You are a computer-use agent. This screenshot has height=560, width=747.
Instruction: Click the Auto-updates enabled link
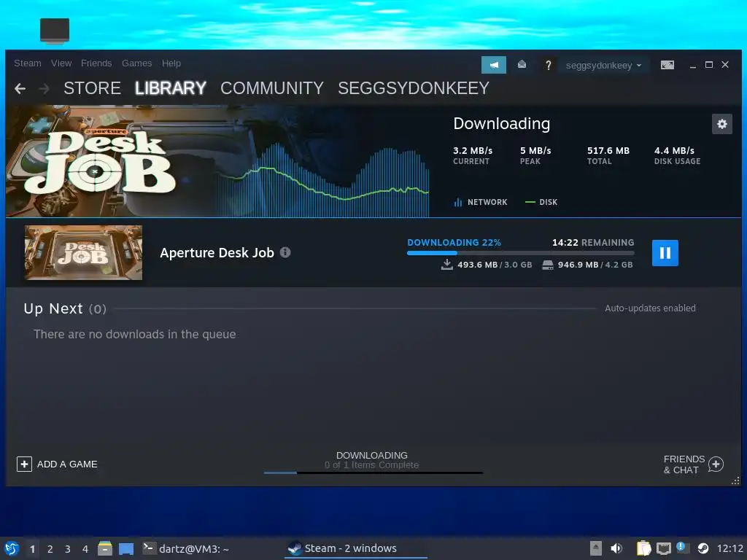(650, 308)
